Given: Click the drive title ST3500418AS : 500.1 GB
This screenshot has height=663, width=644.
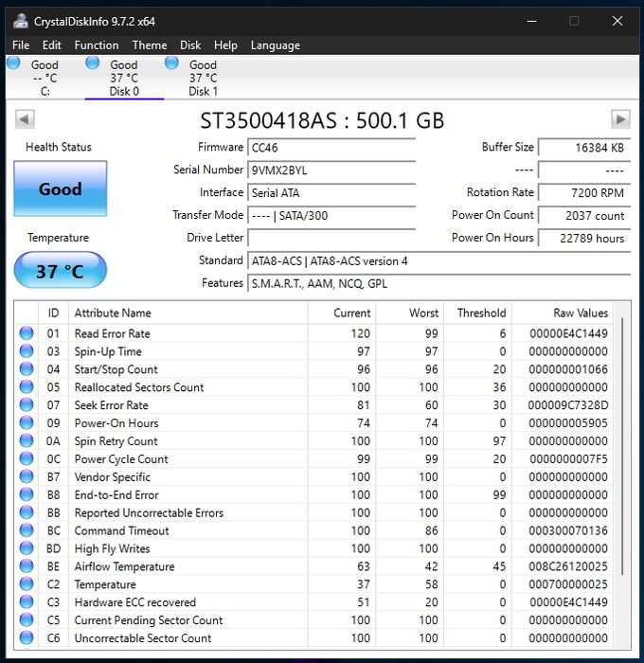Looking at the screenshot, I should (x=322, y=120).
